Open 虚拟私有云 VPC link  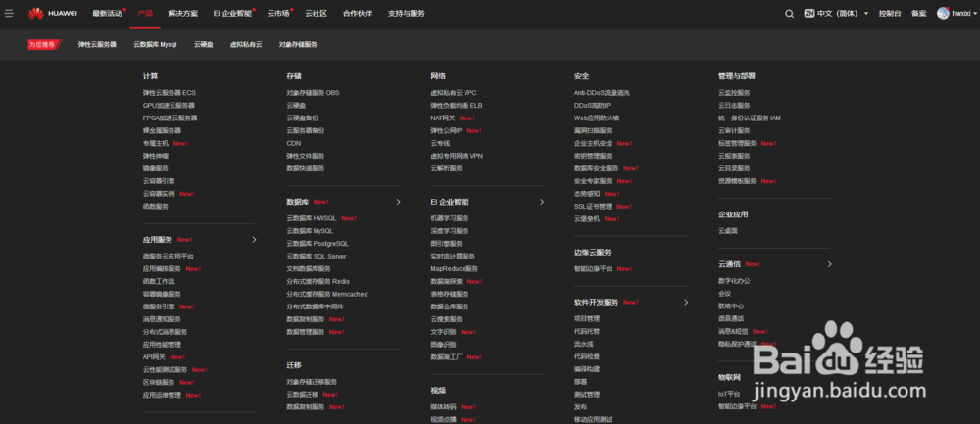[x=454, y=92]
